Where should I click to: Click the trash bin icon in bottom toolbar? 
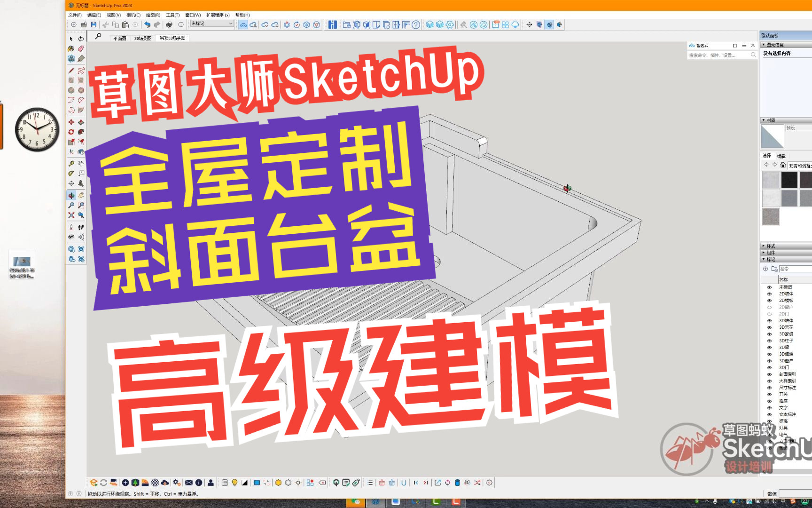[457, 483]
